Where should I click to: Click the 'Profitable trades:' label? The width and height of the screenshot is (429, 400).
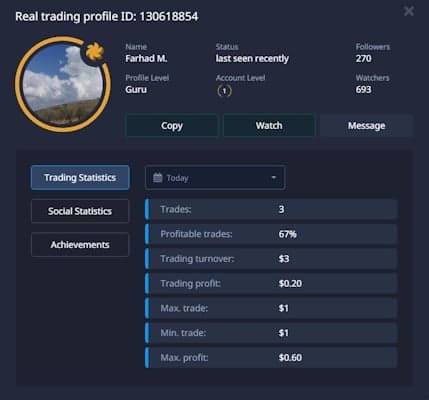196,234
